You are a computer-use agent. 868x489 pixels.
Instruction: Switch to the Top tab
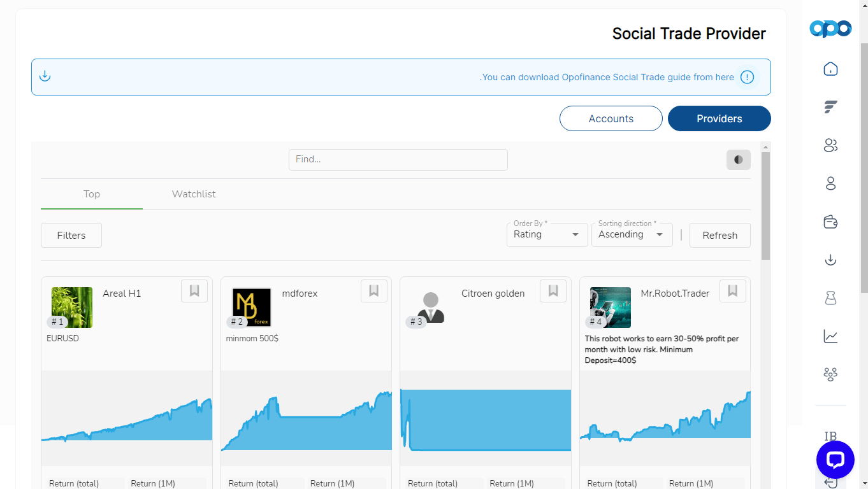[x=92, y=194]
